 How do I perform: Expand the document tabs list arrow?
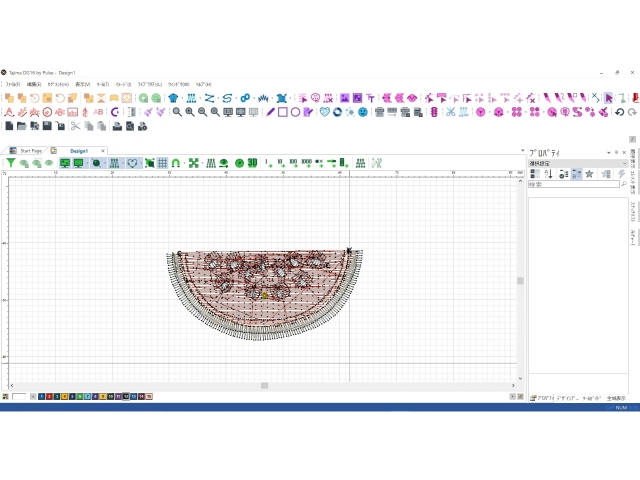tap(522, 151)
